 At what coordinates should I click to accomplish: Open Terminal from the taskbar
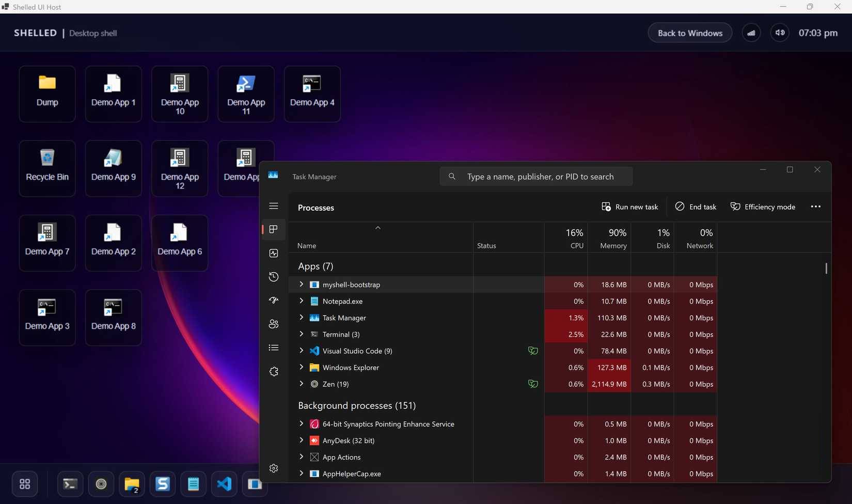click(x=70, y=484)
